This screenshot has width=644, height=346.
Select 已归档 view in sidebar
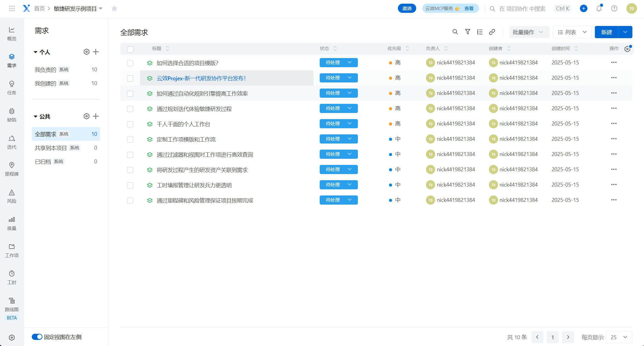[x=43, y=162]
